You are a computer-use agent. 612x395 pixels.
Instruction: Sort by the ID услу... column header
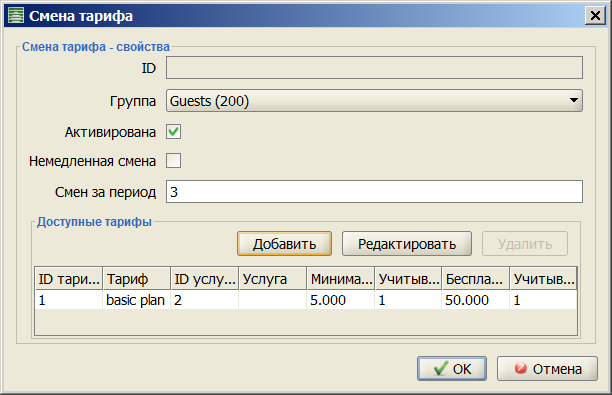205,279
